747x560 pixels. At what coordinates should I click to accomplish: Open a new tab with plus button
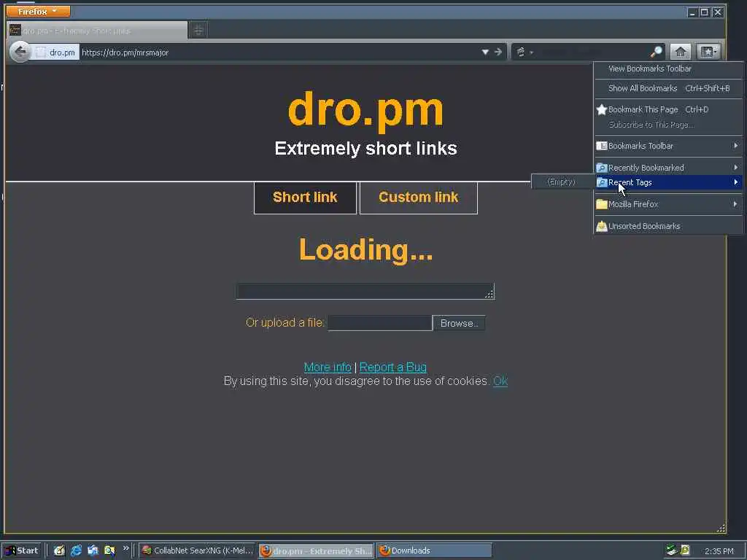click(198, 31)
